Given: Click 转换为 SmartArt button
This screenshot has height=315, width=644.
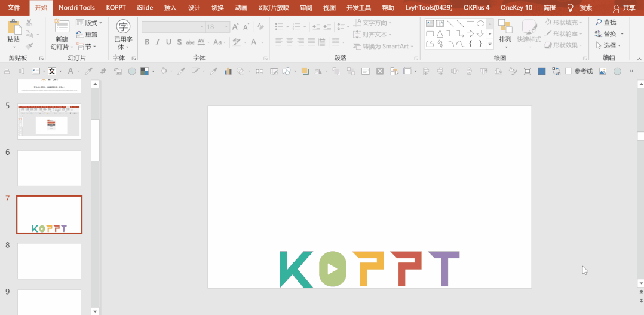Looking at the screenshot, I should 383,47.
